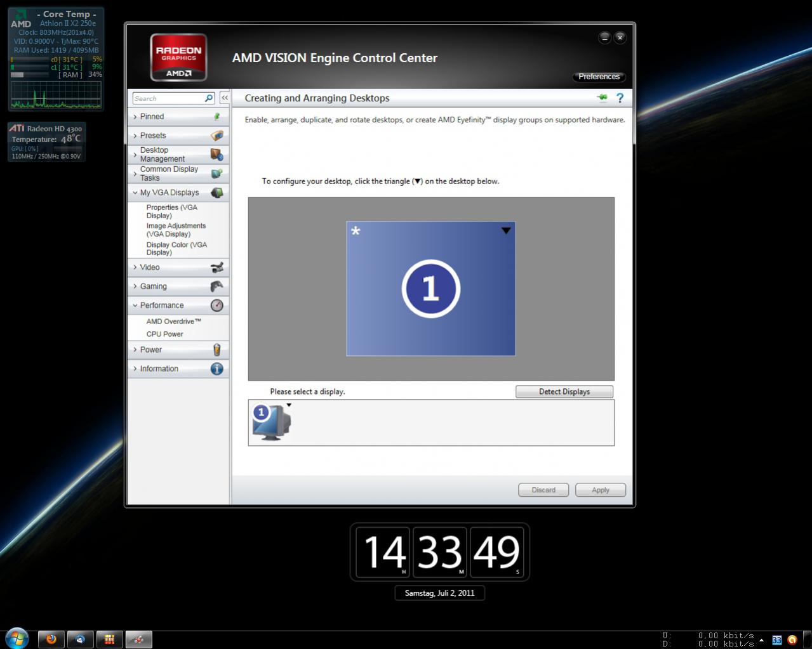
Task: Click the orange circular tray icon
Action: pos(792,640)
